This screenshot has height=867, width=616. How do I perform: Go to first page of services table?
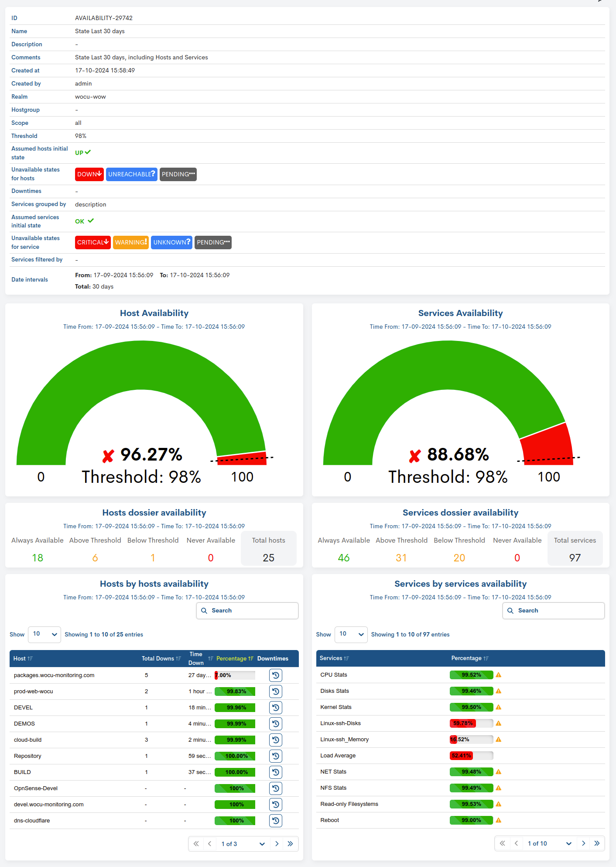pyautogui.click(x=503, y=843)
